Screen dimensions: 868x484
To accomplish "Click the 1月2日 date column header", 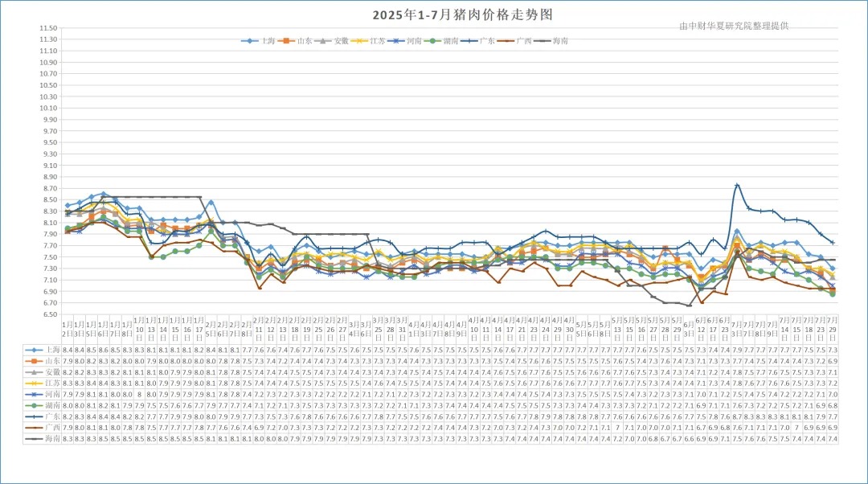I will pyautogui.click(x=68, y=328).
